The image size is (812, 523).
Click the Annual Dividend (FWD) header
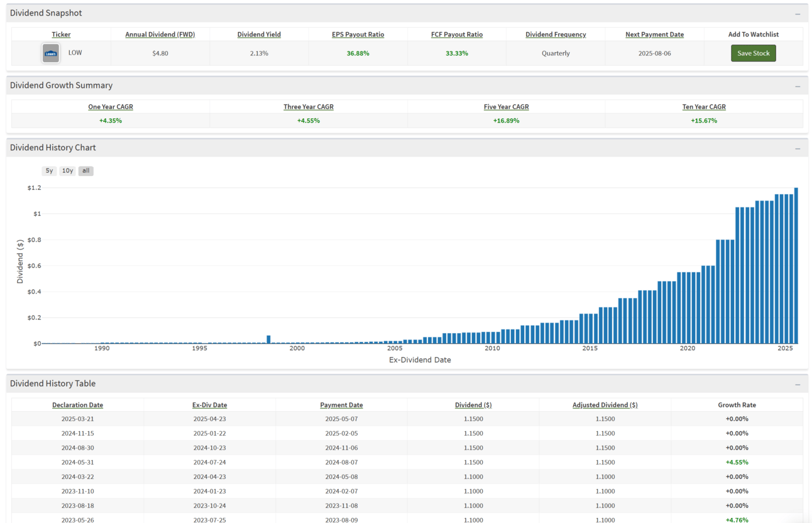point(160,35)
